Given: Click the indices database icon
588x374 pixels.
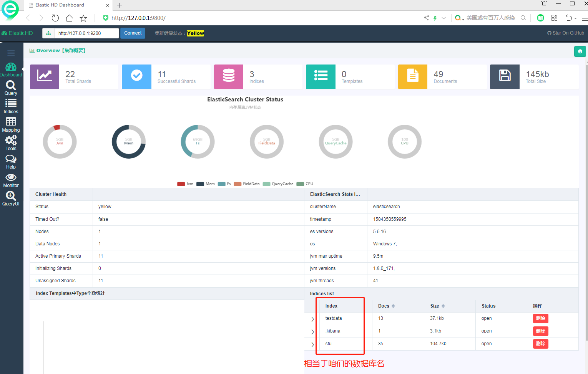Looking at the screenshot, I should [229, 77].
